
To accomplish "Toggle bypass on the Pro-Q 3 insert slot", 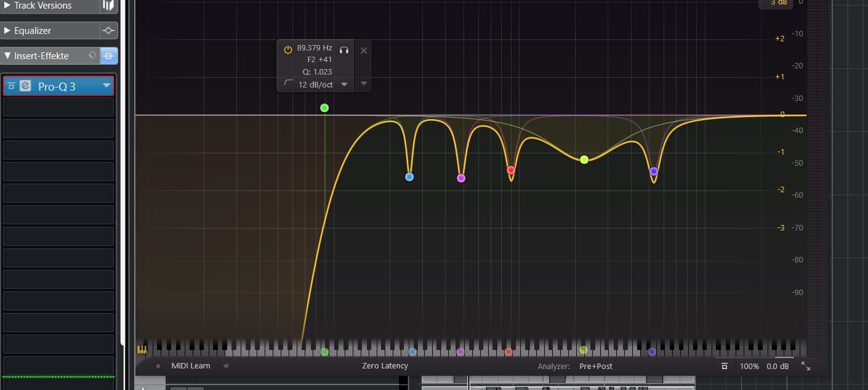I will point(11,86).
